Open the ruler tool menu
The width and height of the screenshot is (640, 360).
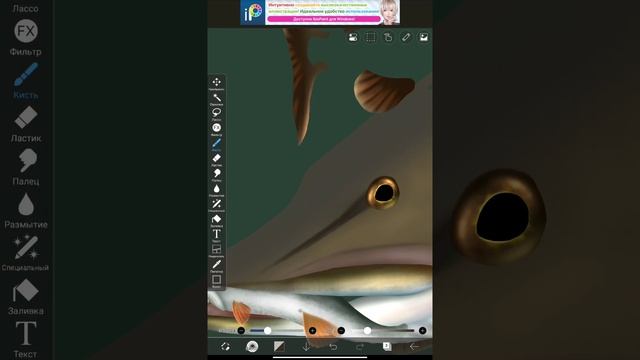(x=406, y=38)
